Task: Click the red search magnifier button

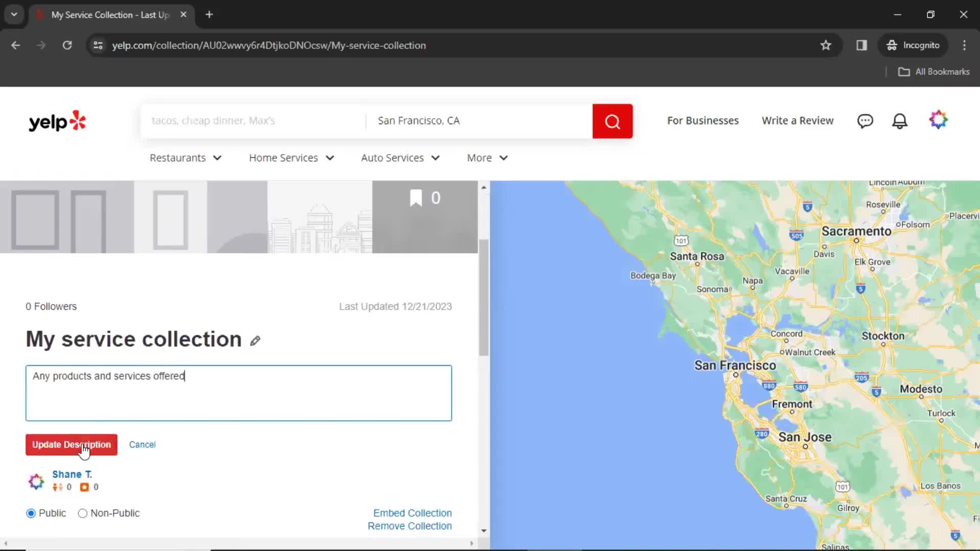Action: tap(612, 121)
